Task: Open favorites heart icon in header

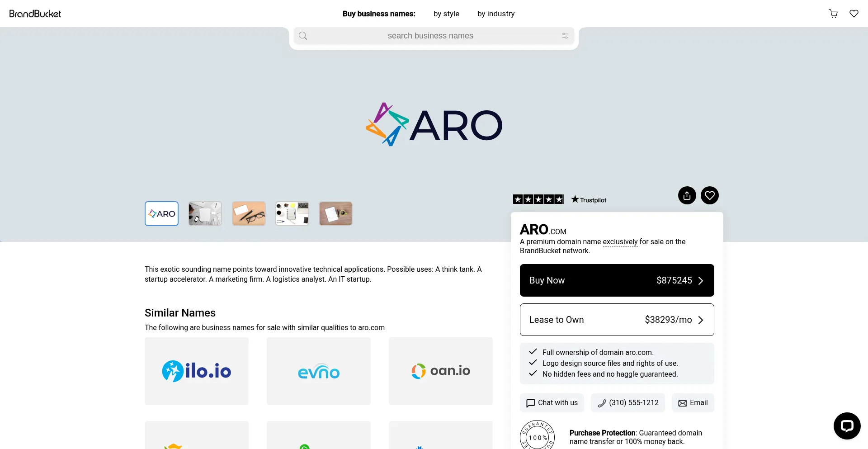Action: 854,14
